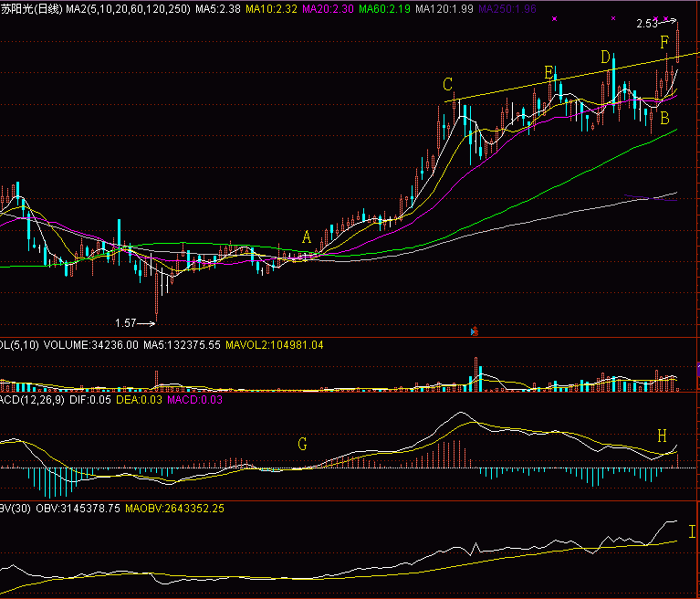Select the yellow letter A annotation
700x599 pixels.
pos(307,236)
